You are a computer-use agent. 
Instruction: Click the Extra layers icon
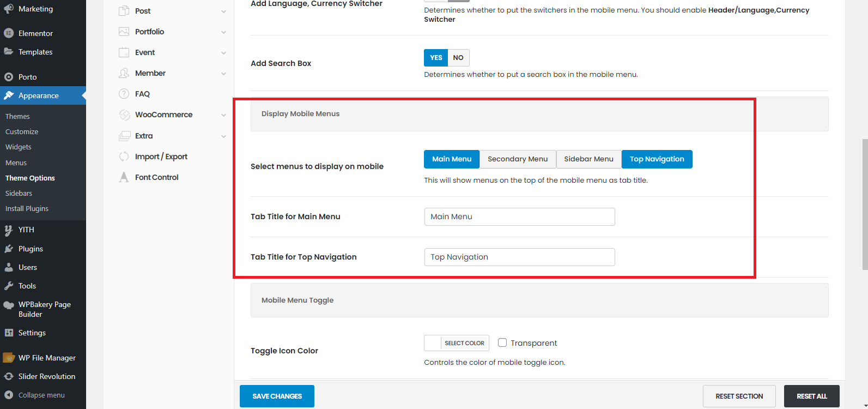[125, 136]
